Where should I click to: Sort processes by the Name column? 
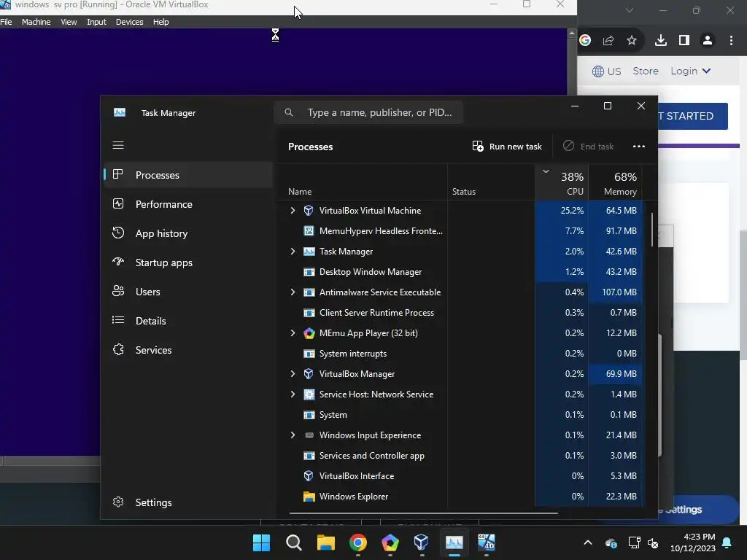coord(362,183)
